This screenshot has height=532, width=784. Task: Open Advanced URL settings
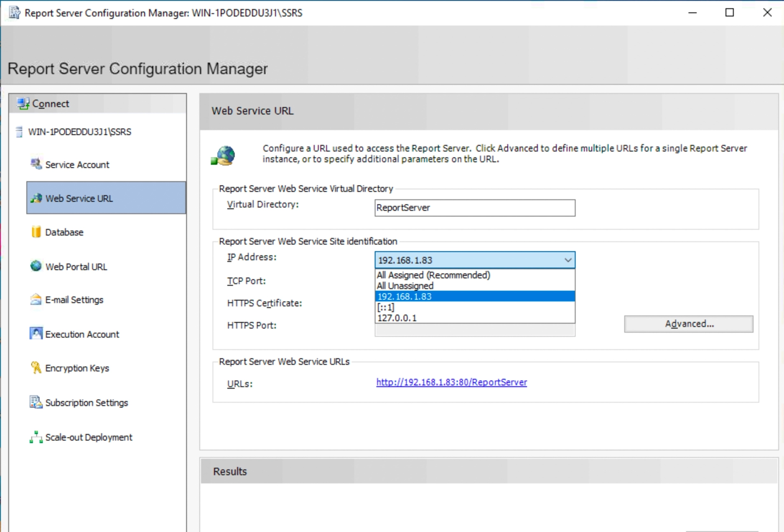click(688, 324)
